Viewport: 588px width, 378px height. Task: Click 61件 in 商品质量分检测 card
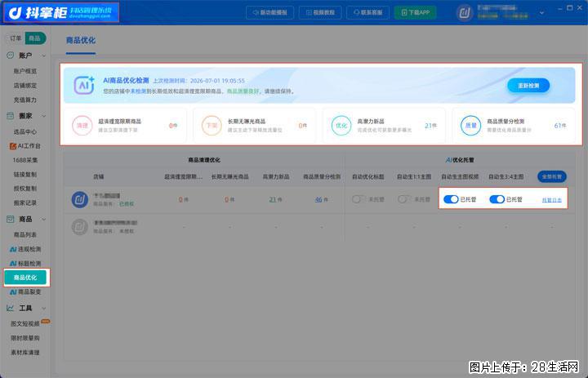(560, 126)
